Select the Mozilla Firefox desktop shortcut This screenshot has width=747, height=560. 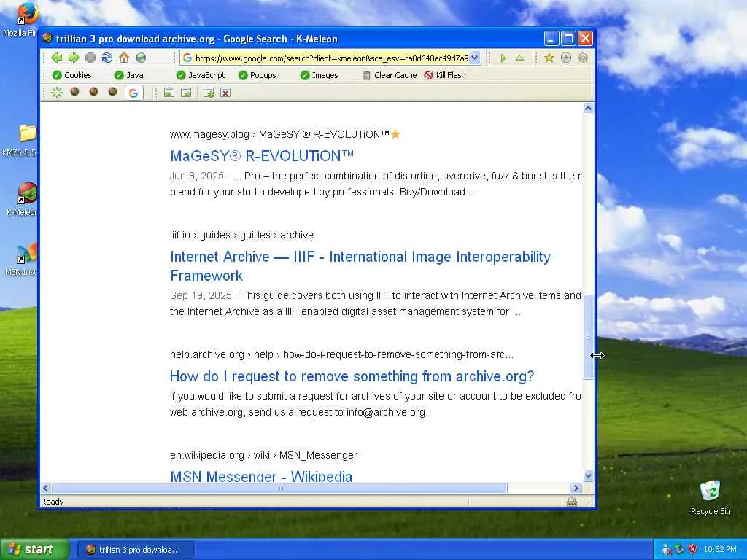coord(20,19)
